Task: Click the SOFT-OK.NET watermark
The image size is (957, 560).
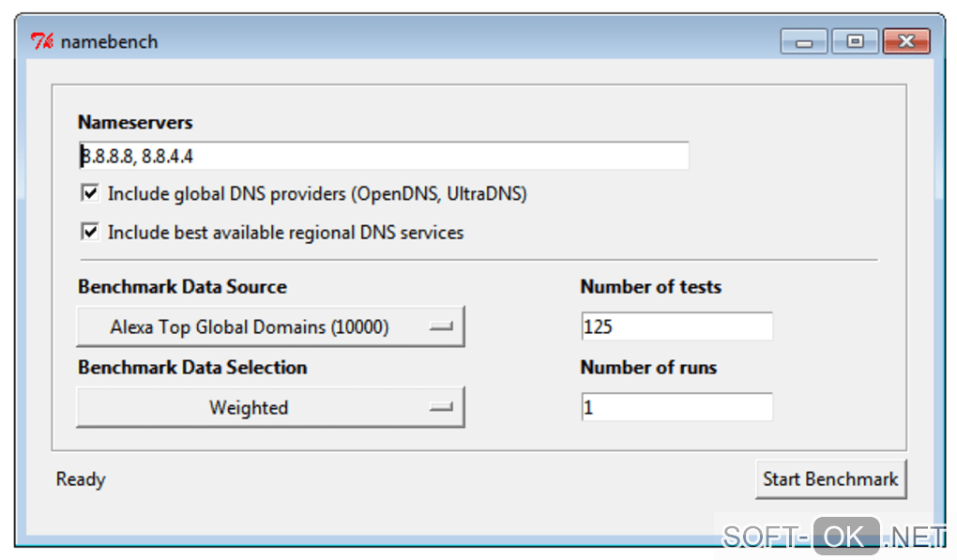Action: [x=834, y=537]
